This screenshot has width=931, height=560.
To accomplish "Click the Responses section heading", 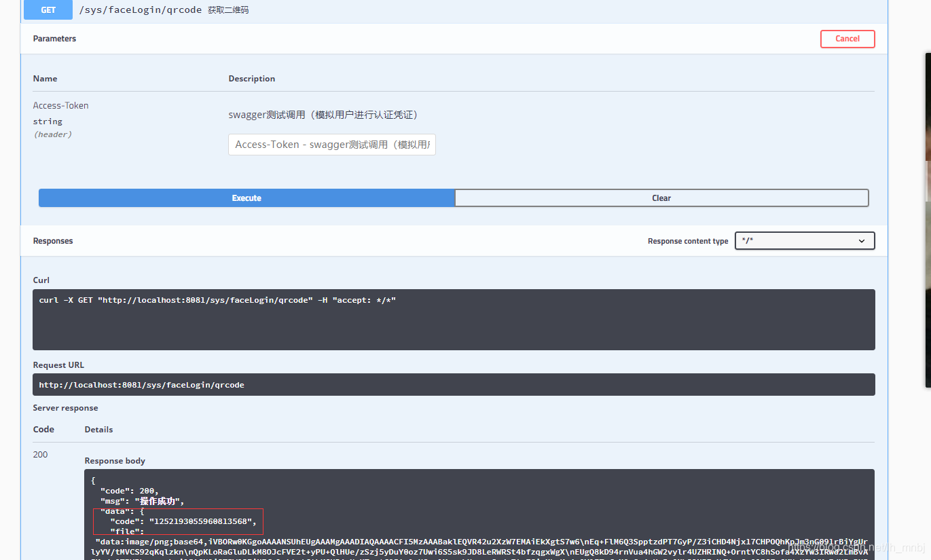I will click(x=53, y=241).
